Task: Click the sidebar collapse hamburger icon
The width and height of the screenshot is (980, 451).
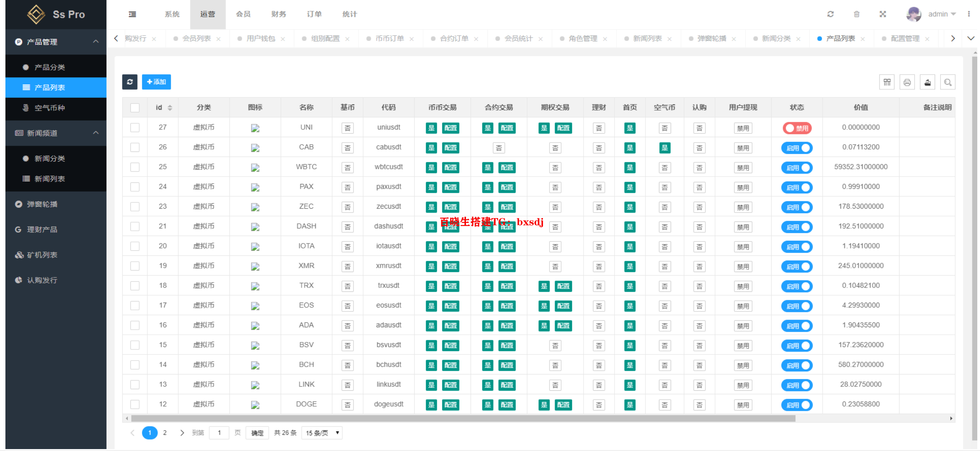Action: pos(132,14)
